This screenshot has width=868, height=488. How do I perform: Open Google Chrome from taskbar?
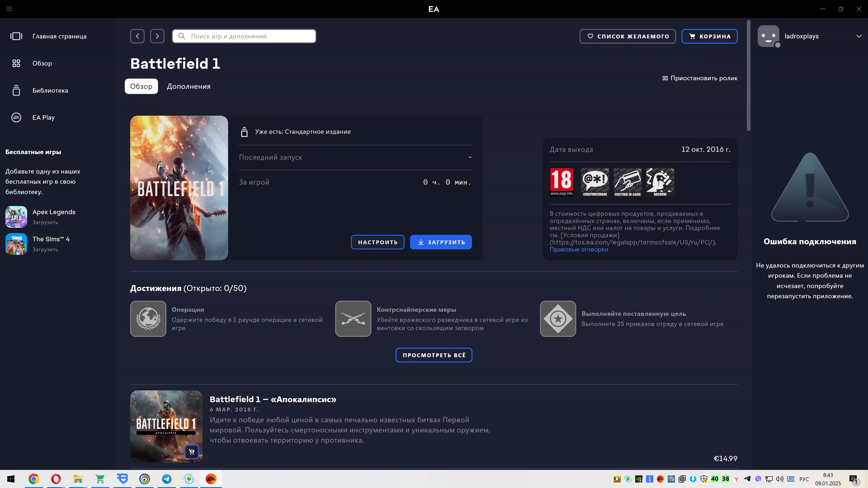[34, 479]
